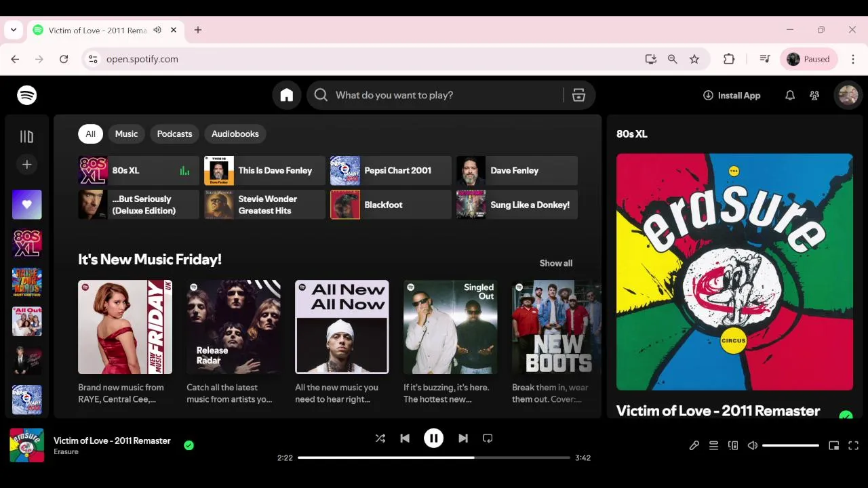Open the playback queue
This screenshot has height=488, width=868.
pyautogui.click(x=713, y=445)
